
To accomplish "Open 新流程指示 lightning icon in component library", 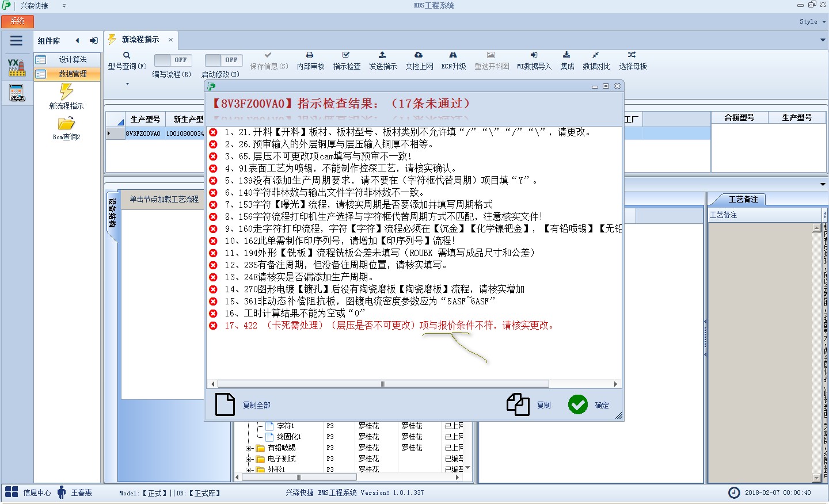I will pos(66,91).
